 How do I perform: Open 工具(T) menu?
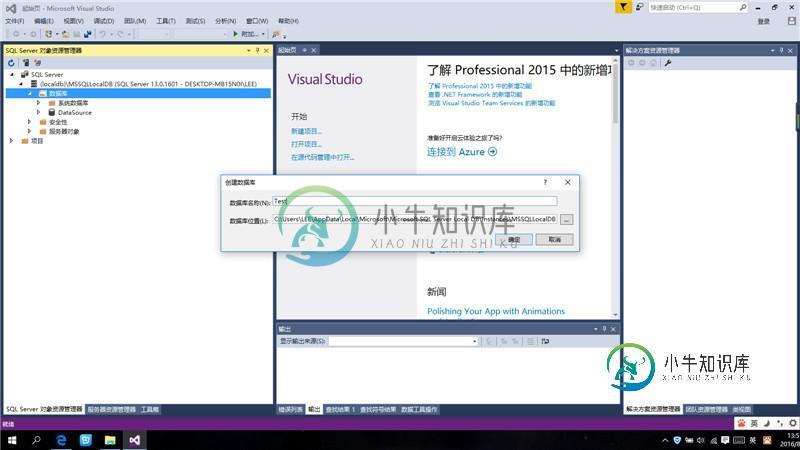click(166, 21)
